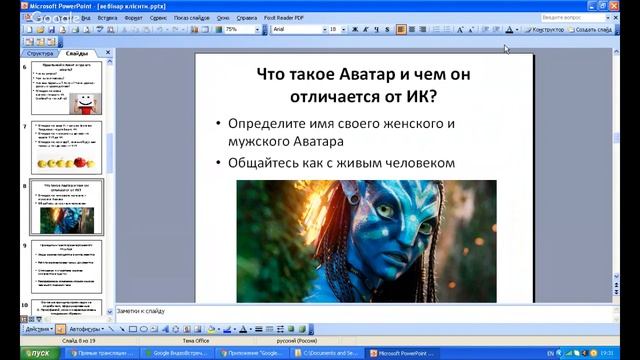The image size is (640, 360).
Task: Click the Print icon in standard toolbar
Action: [75, 29]
